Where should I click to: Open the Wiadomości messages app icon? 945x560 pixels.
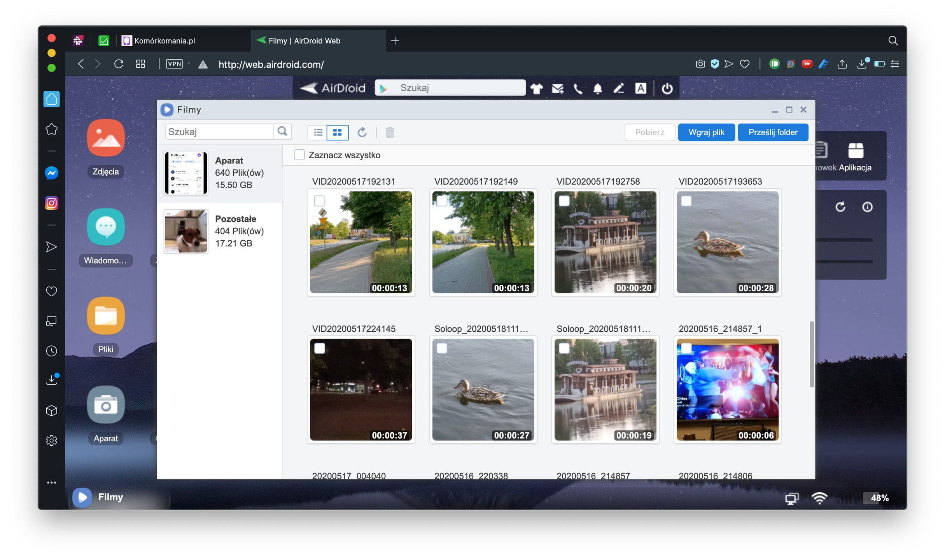point(106,227)
